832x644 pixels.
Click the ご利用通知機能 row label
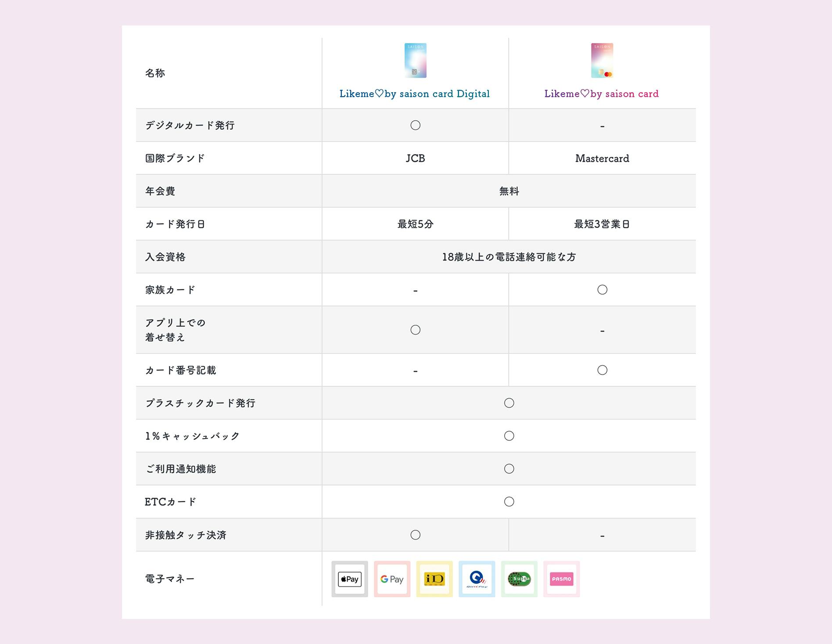[180, 469]
